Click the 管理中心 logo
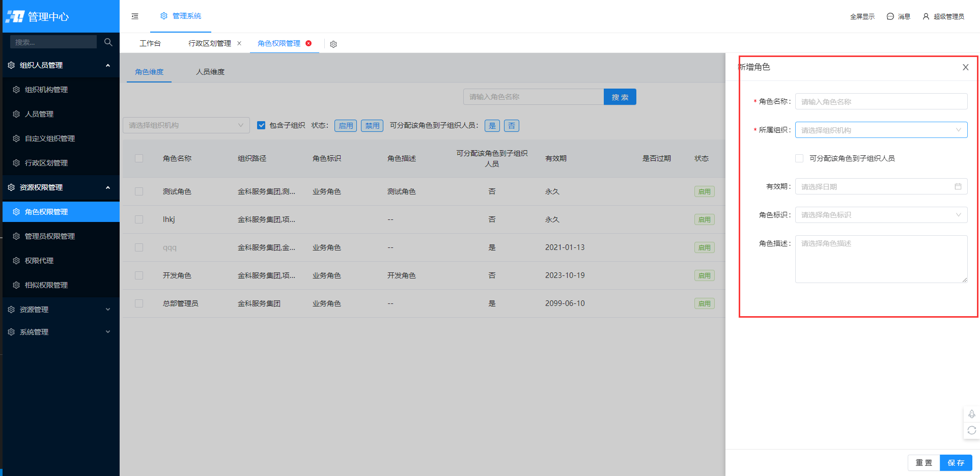Image resolution: width=980 pixels, height=476 pixels. [x=37, y=16]
